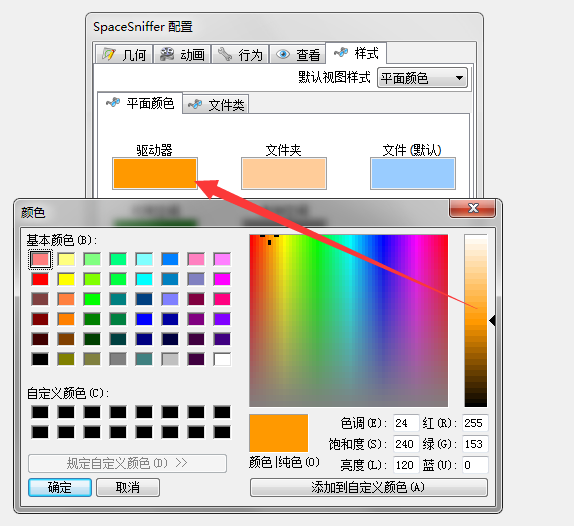Click the 样式 tab style icon
The height and width of the screenshot is (526, 574).
[341, 53]
